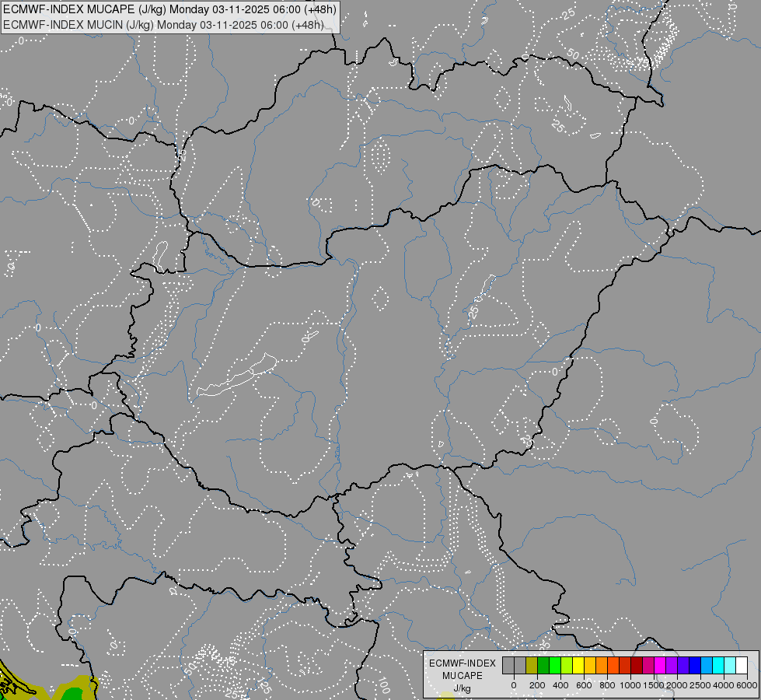Image resolution: width=761 pixels, height=700 pixels.
Task: Select the dark red legend swatch
Action: pyautogui.click(x=637, y=665)
